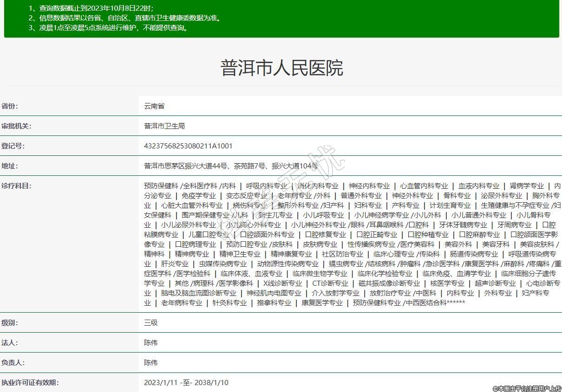Viewport: 562px width, 392px height.
Task: Select the 诊疗科目 field label
Action: point(16,186)
